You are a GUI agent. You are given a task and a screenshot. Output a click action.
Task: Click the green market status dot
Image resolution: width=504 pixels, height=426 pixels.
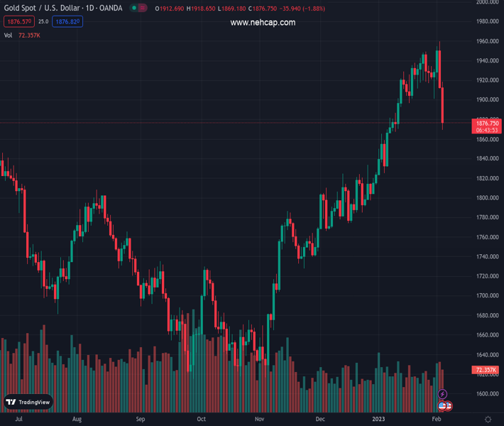click(x=134, y=9)
